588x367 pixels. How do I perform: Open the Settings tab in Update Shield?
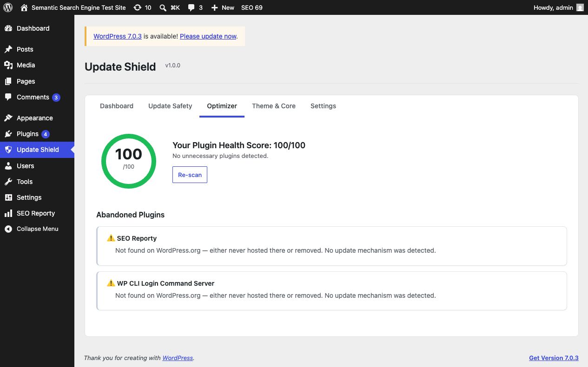coord(323,106)
